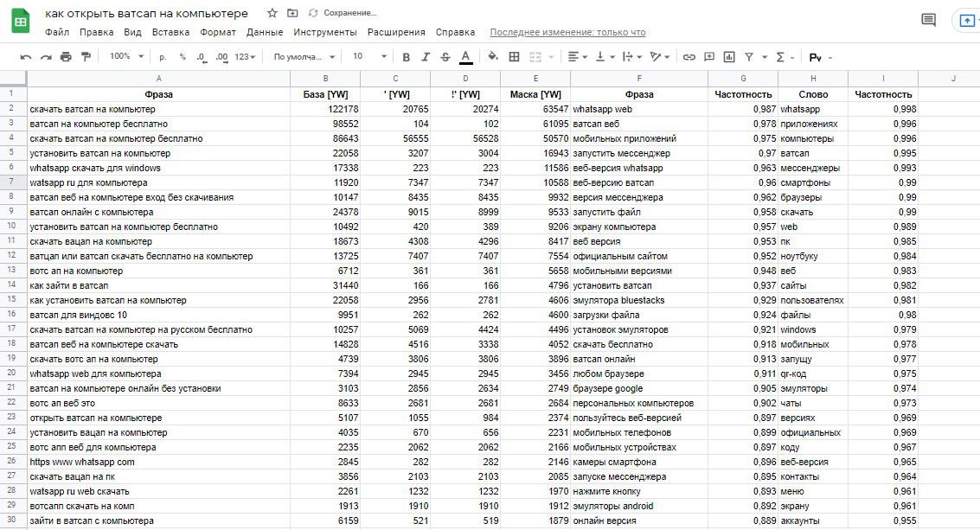Open the filter views dropdown arrow
The image size is (980, 530).
[x=765, y=57]
